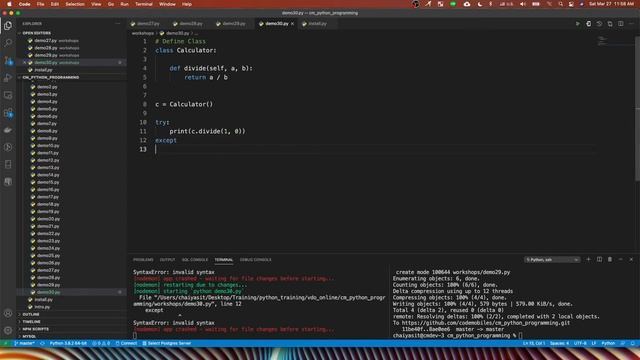Kill terminal with the trash icon
The width and height of the screenshot is (640, 360).
610,260
